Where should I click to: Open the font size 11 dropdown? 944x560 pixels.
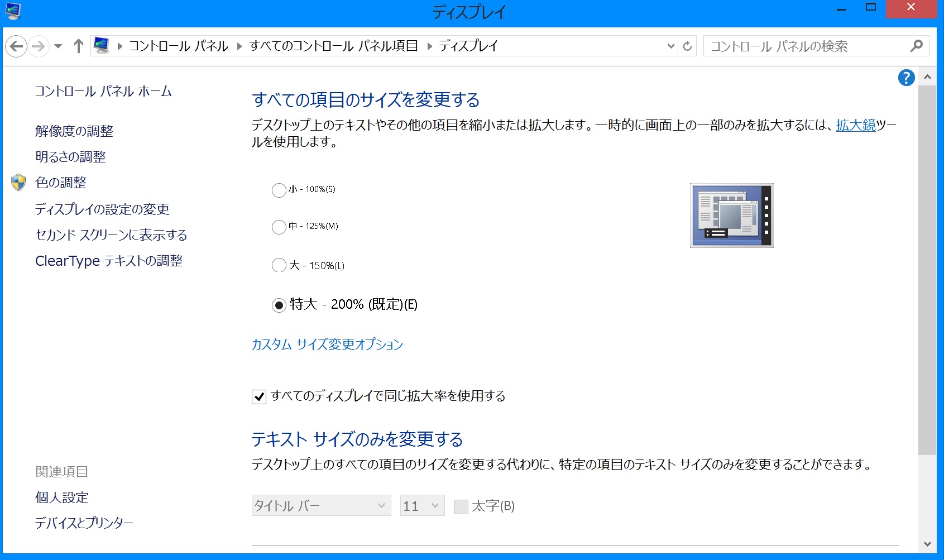click(422, 505)
